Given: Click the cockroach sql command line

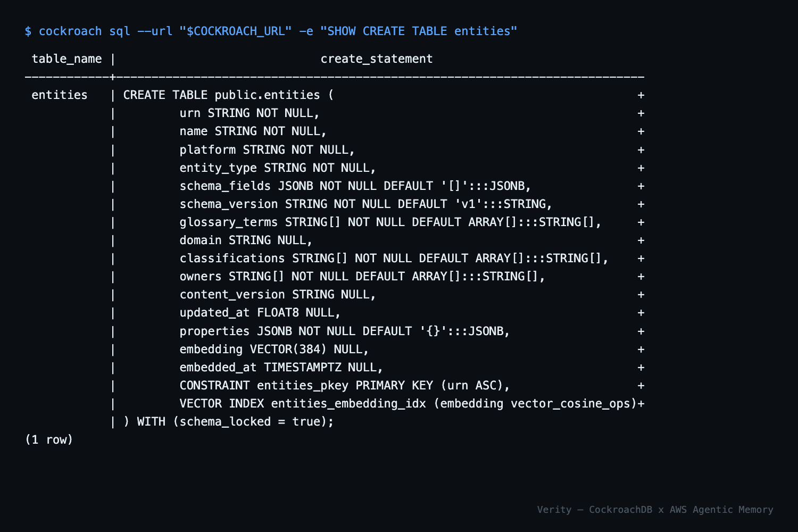Looking at the screenshot, I should (271, 31).
